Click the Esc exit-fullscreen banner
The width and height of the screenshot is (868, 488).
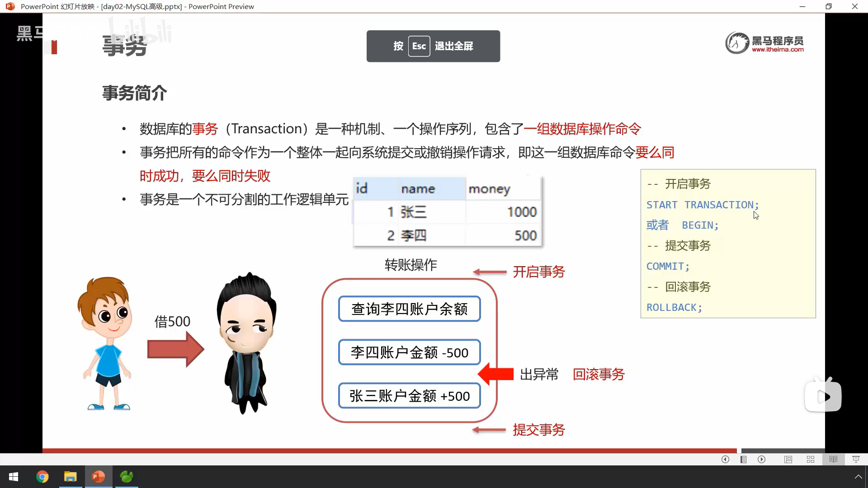(x=433, y=46)
